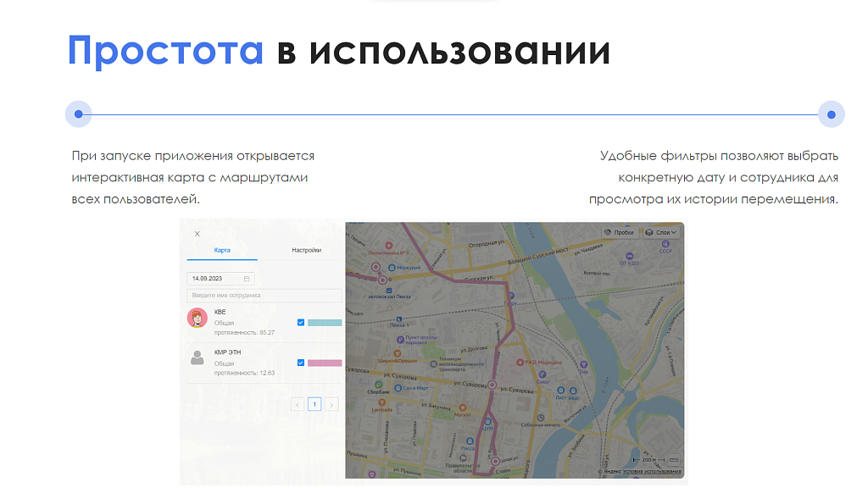Image resolution: width=868 pixels, height=488 pixels.
Task: Click the purple СССР hotel marker on the map
Action: tap(665, 244)
